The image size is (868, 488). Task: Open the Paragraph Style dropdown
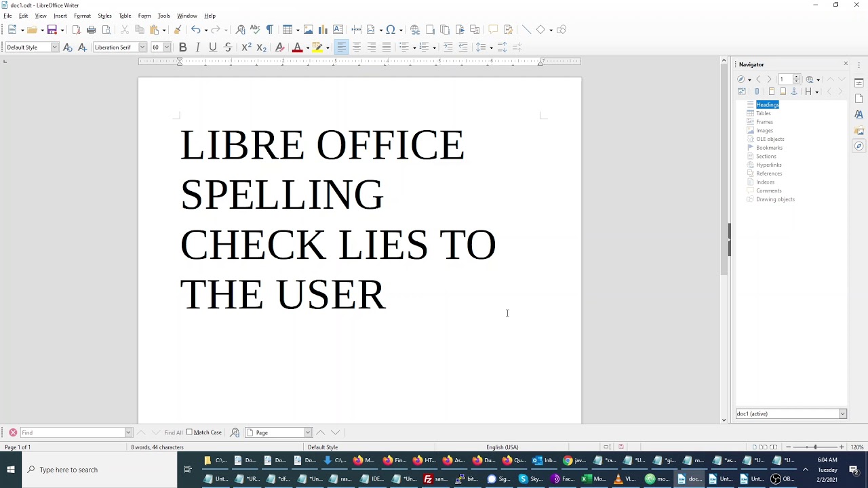tap(55, 47)
